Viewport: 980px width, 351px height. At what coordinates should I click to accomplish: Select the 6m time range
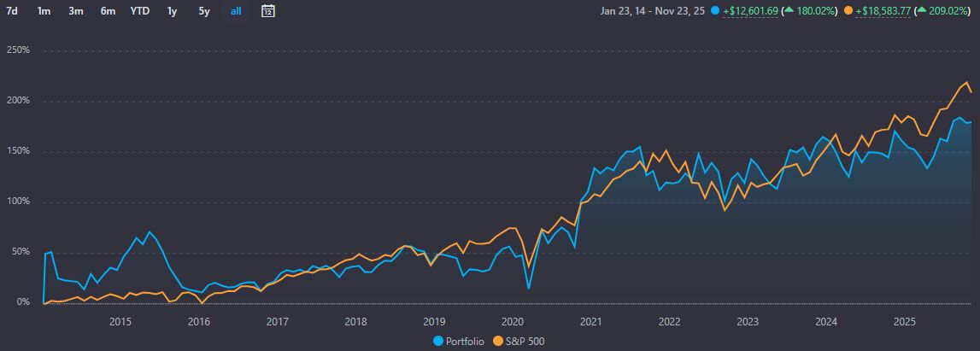[108, 11]
